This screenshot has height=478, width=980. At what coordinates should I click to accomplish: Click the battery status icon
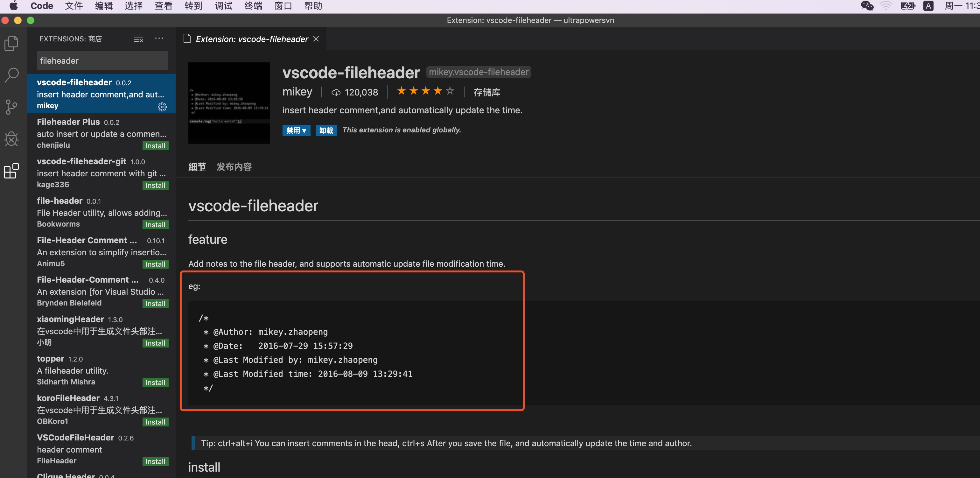[908, 6]
